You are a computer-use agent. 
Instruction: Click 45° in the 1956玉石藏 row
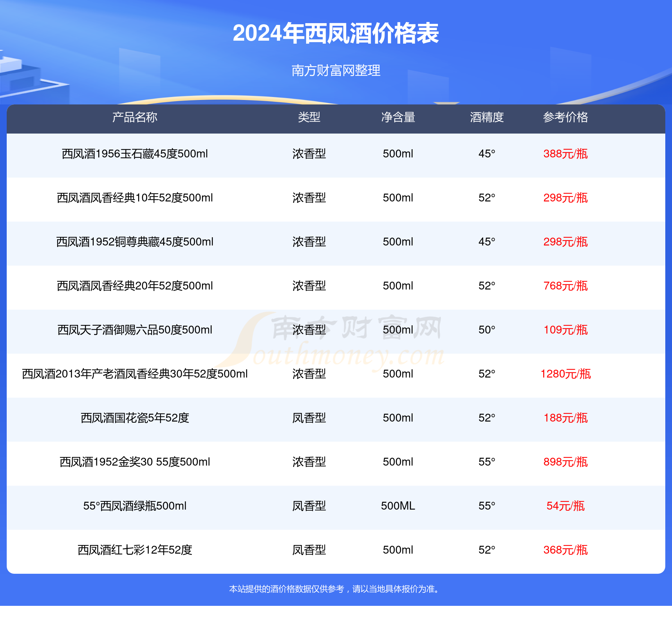point(487,154)
